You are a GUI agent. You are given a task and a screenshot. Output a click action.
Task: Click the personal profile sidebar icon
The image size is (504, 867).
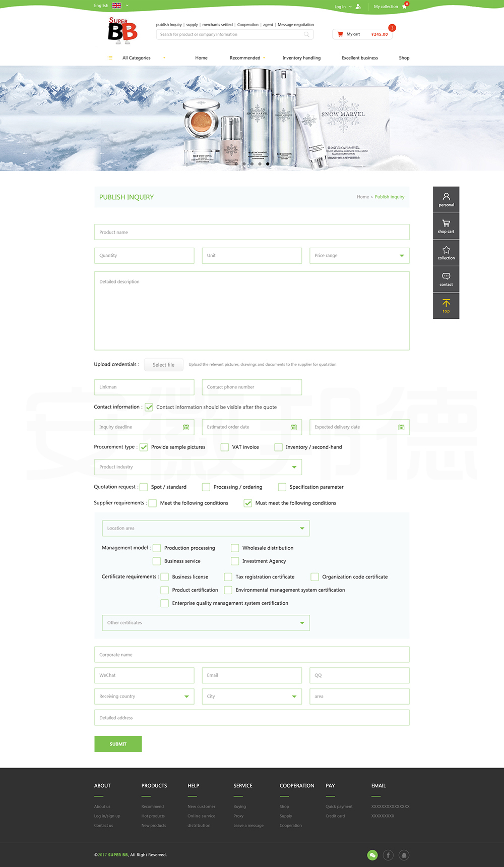click(446, 199)
